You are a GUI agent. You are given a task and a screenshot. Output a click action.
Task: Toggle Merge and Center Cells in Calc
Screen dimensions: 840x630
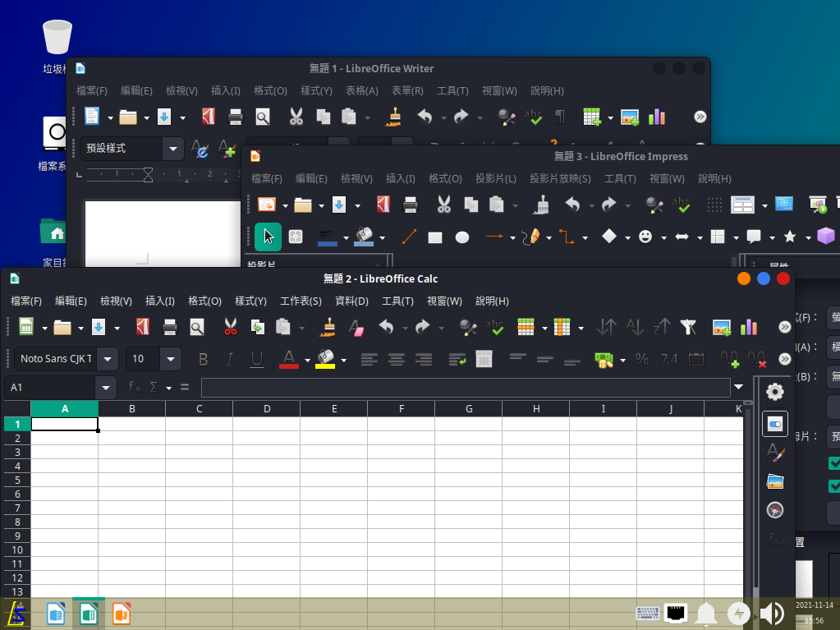coord(484,359)
